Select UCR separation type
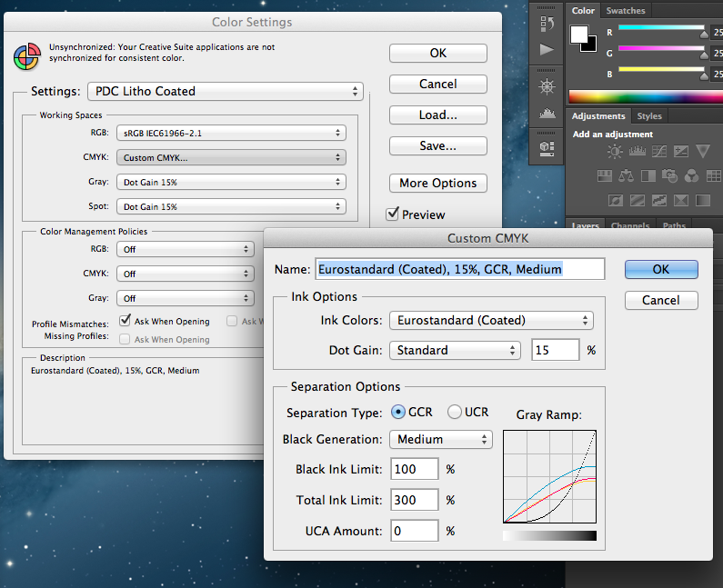The height and width of the screenshot is (588, 723). point(455,413)
